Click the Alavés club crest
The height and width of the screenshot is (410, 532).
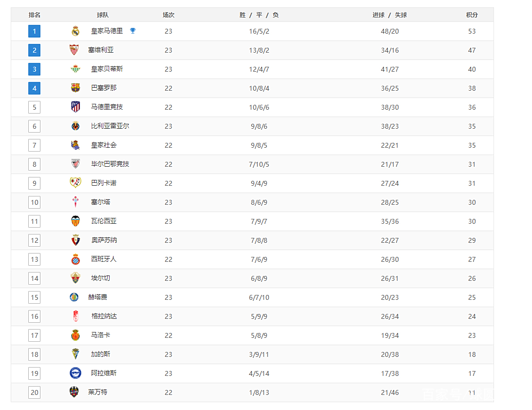click(76, 373)
